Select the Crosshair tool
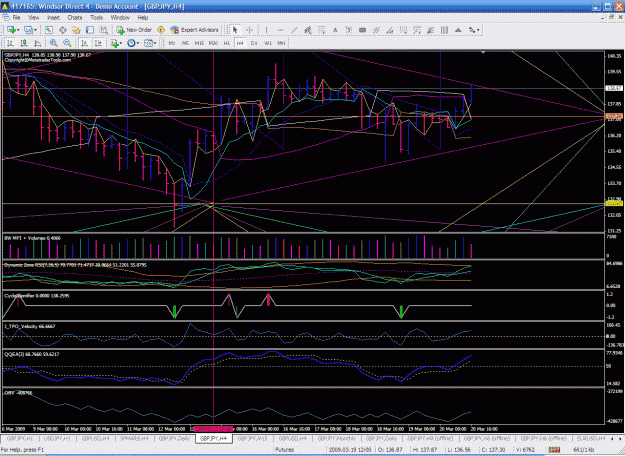The image size is (625, 456). click(x=249, y=30)
